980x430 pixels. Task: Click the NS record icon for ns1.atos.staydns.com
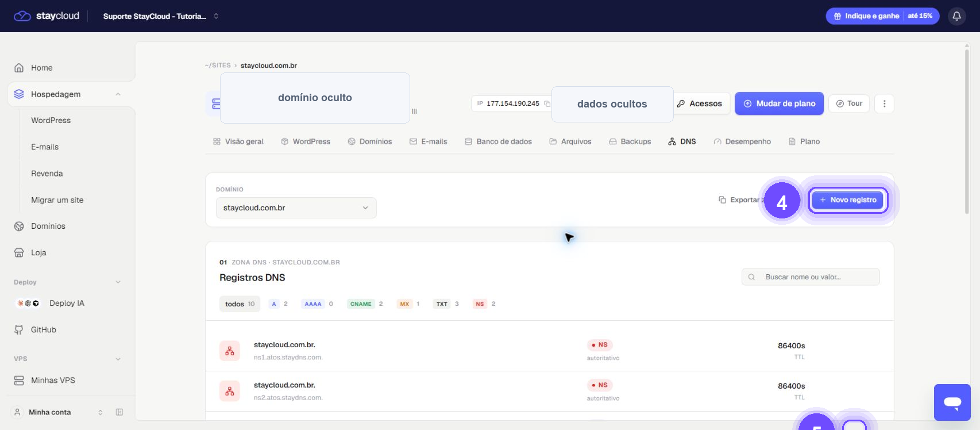230,351
